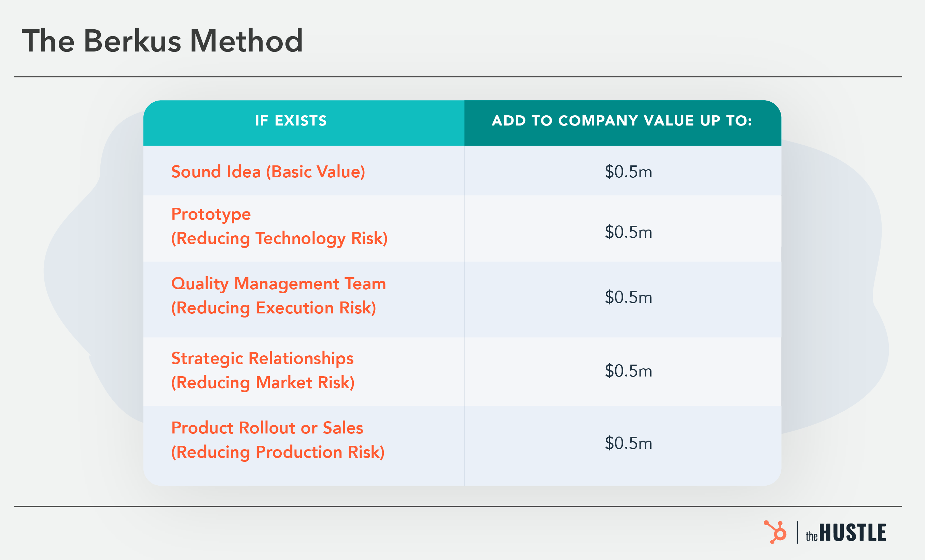Click the $0.5m value for Sound Idea
Viewport: 925px width, 560px height.
click(x=628, y=172)
